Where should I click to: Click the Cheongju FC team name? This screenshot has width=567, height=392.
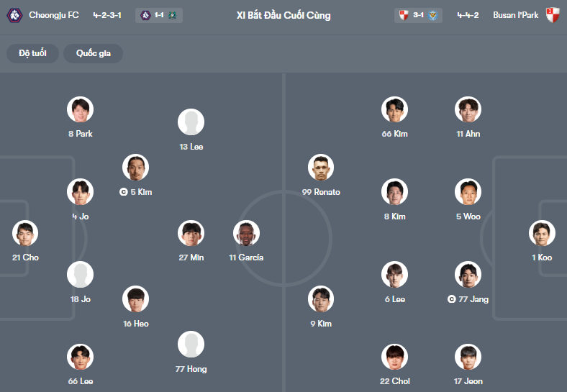pos(54,14)
